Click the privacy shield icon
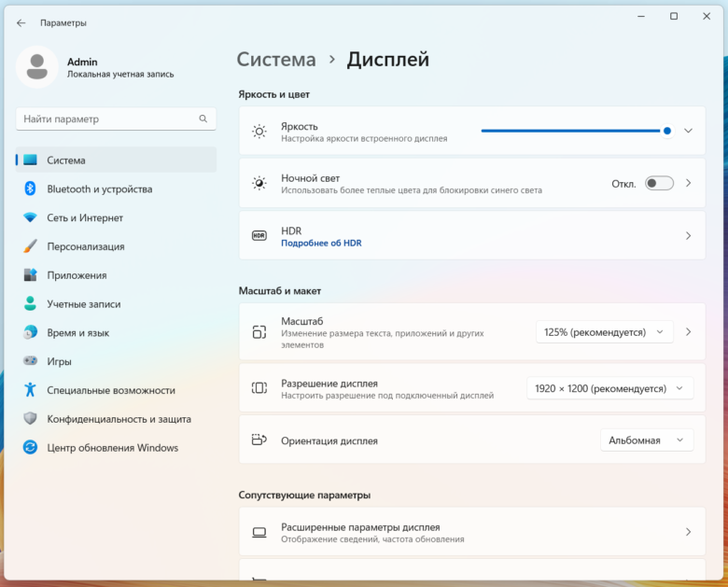 [x=30, y=418]
